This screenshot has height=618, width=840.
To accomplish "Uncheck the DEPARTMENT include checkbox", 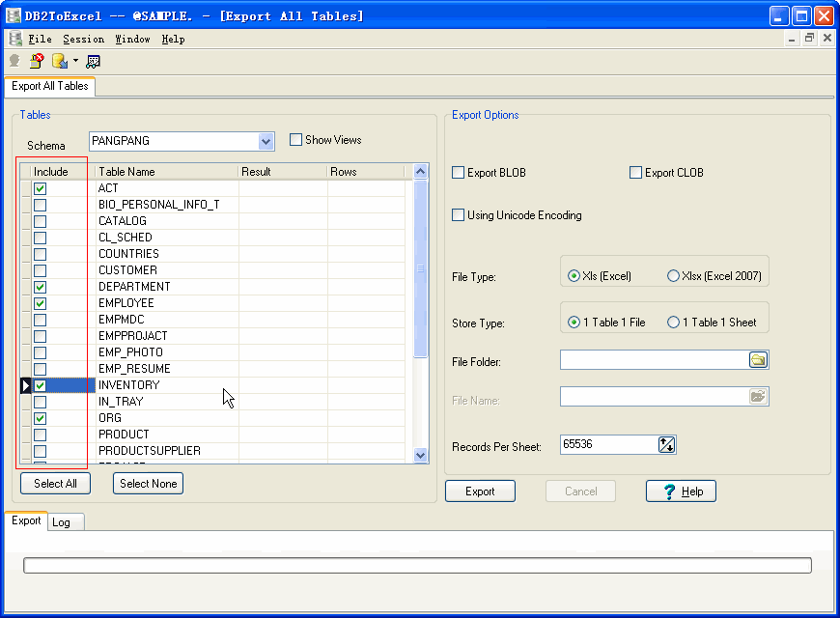I will (x=41, y=287).
